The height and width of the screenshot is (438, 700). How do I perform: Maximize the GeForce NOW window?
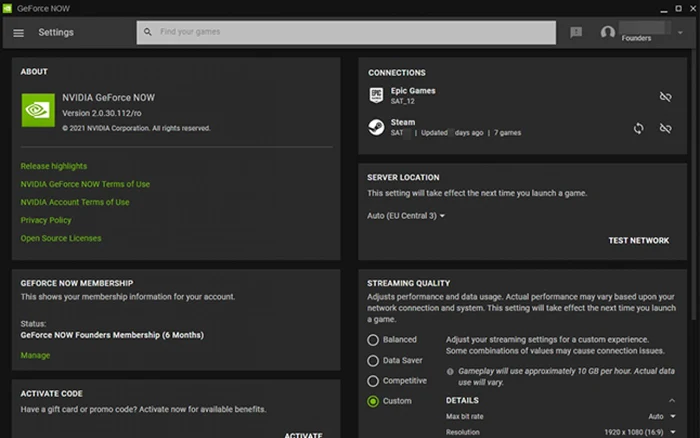tap(678, 8)
